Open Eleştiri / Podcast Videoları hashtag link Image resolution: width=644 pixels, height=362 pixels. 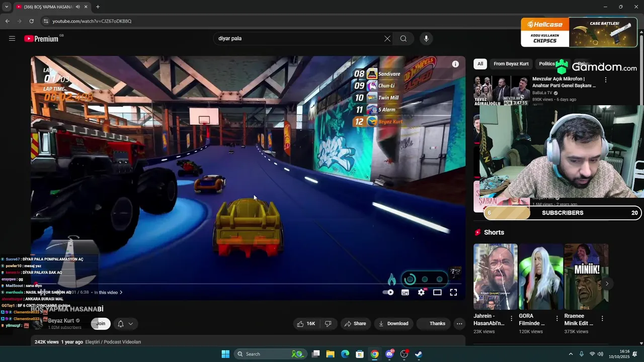[113, 342]
